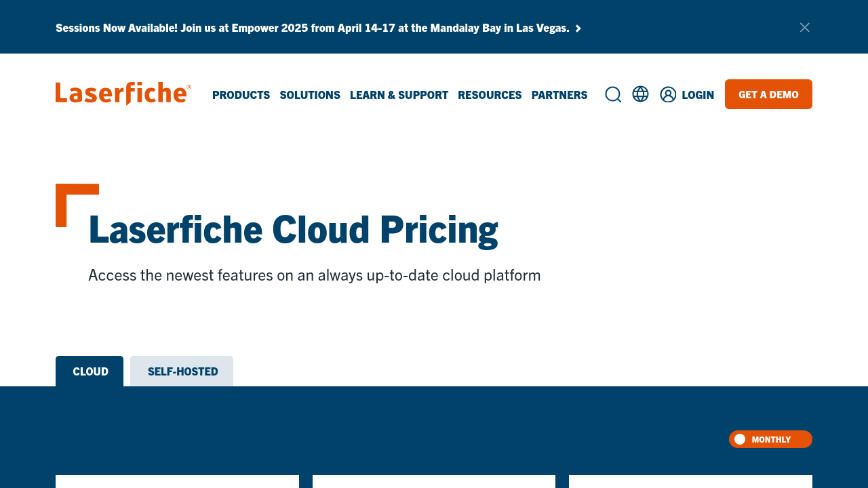The height and width of the screenshot is (488, 868).
Task: Expand the Solutions menu
Action: 310,95
